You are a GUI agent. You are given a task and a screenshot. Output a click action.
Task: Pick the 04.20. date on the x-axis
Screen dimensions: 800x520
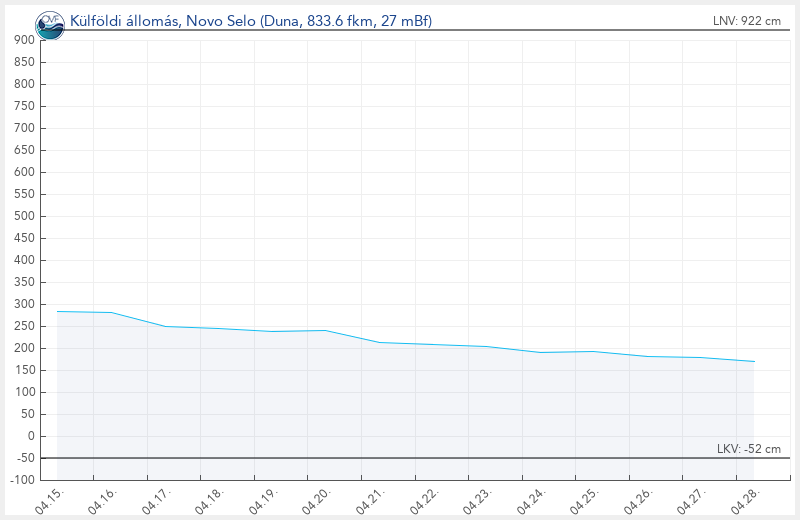318,500
